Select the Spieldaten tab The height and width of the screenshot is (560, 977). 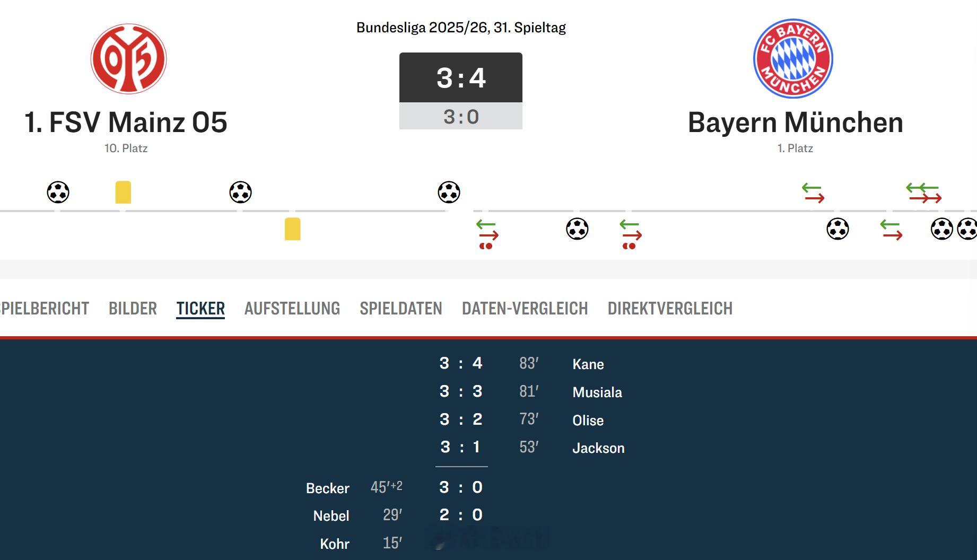[400, 309]
